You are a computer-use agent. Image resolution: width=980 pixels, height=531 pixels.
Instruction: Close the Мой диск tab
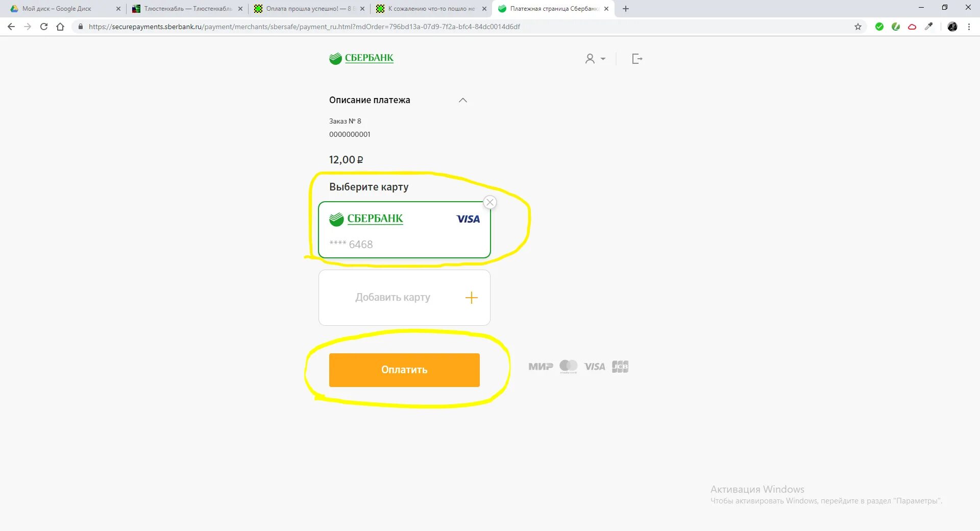(x=118, y=9)
